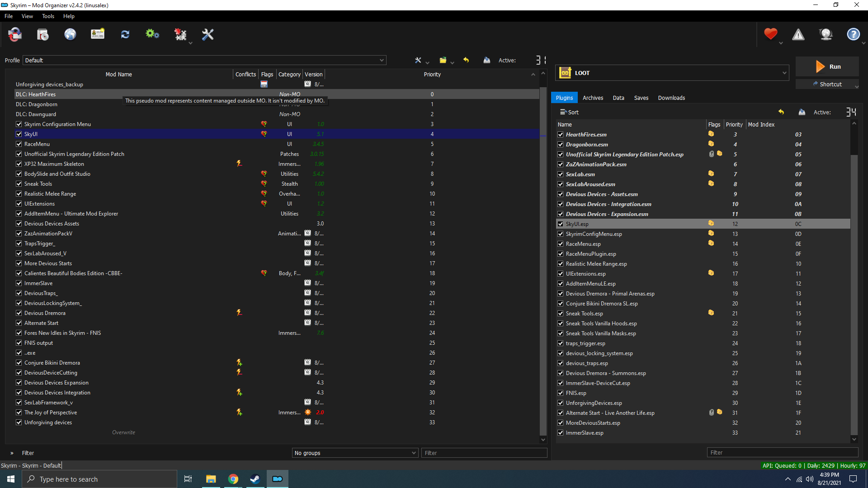Image resolution: width=868 pixels, height=488 pixels.
Task: Click the flag heart icon on SkyUI row
Action: coord(264,134)
